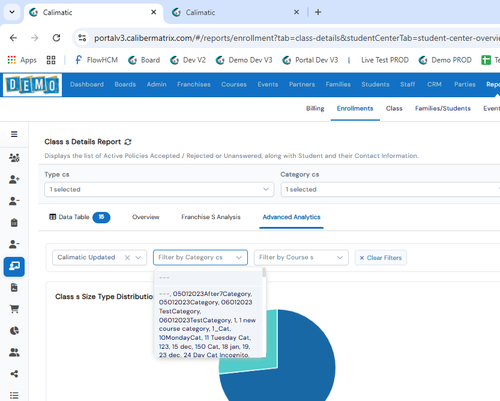Open CRM in top navigation
Screen dimensions: 500x401
pos(434,84)
